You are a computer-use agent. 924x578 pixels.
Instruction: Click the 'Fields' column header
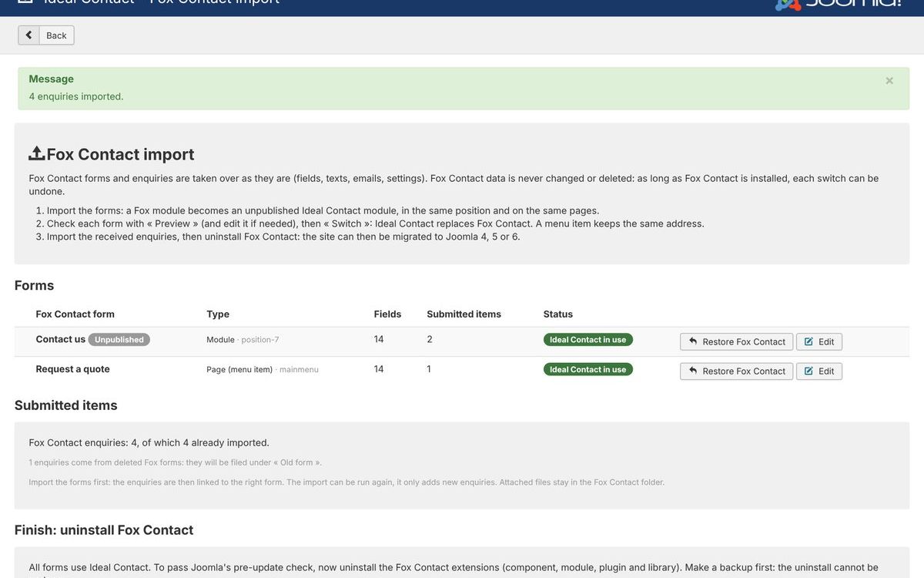387,314
